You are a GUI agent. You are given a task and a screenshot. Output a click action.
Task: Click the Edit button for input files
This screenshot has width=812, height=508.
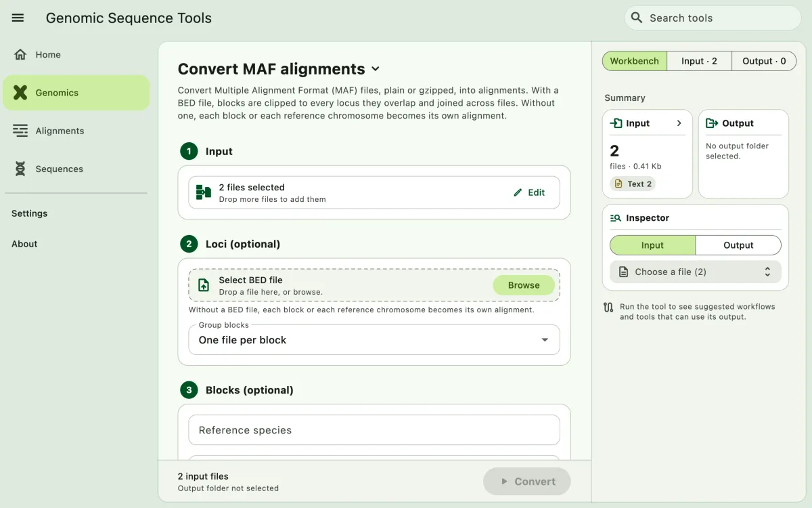pyautogui.click(x=529, y=192)
